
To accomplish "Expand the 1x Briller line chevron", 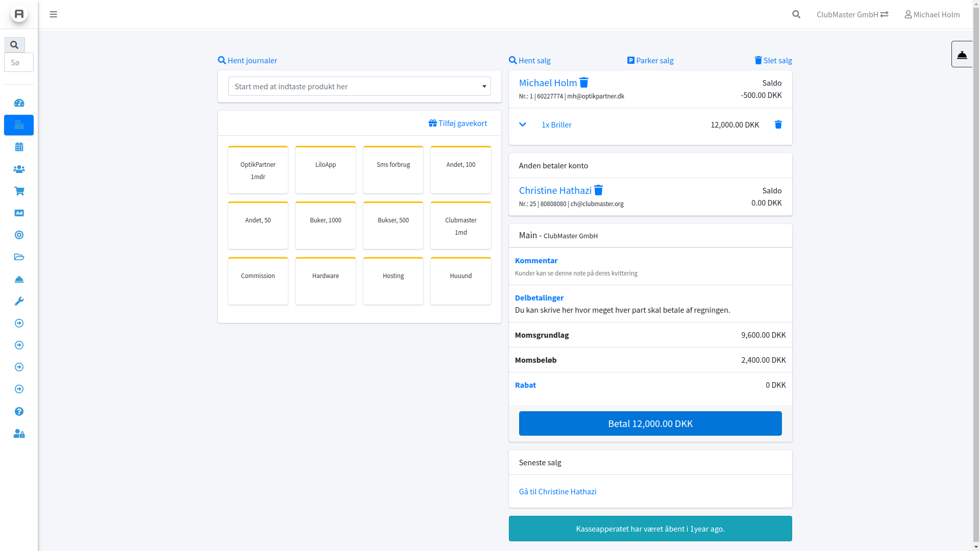I will (x=522, y=124).
